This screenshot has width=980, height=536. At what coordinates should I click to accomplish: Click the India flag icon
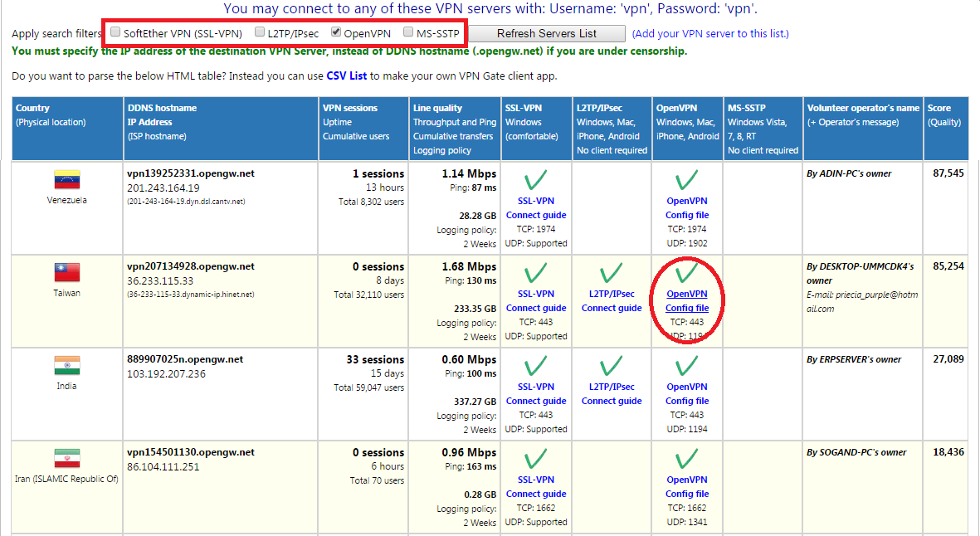coord(67,365)
